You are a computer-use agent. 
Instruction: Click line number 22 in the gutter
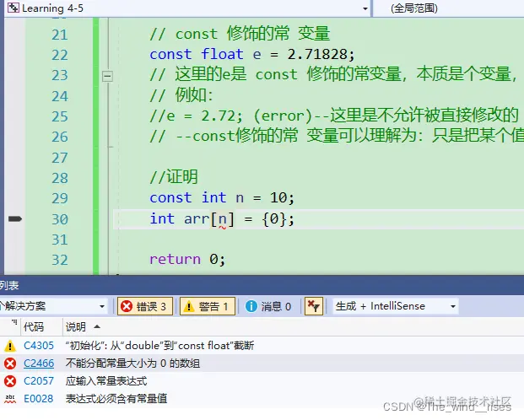(x=60, y=55)
